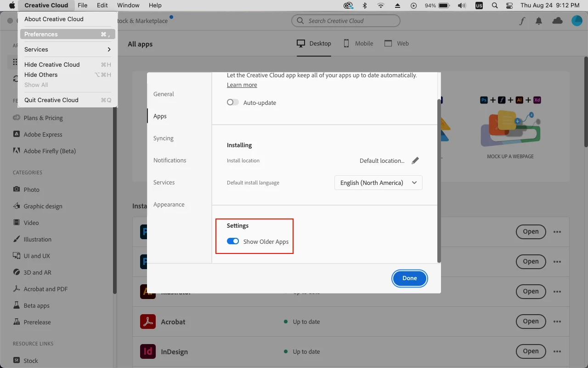Screen dimensions: 588x368
Task: Switch to the Mobile tab
Action: click(358, 43)
